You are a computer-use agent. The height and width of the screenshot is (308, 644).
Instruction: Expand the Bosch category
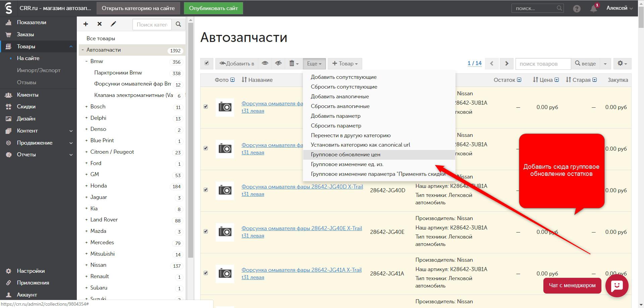(x=86, y=107)
